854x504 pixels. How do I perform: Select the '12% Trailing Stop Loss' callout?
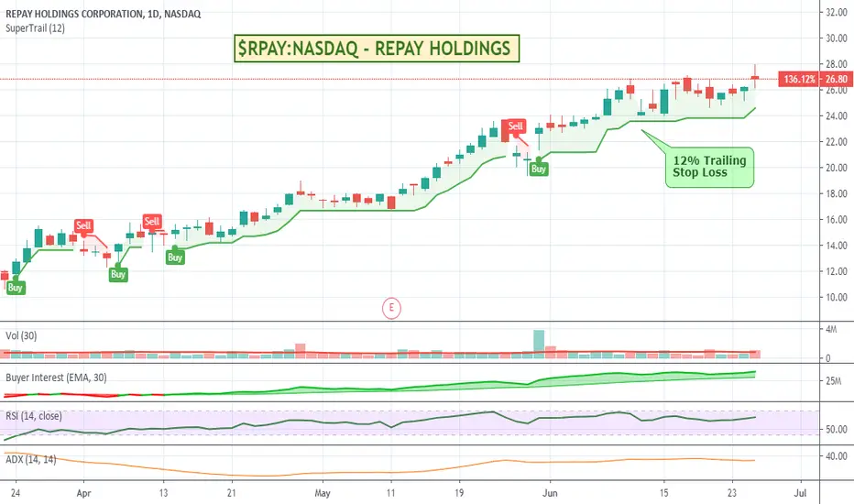(709, 167)
